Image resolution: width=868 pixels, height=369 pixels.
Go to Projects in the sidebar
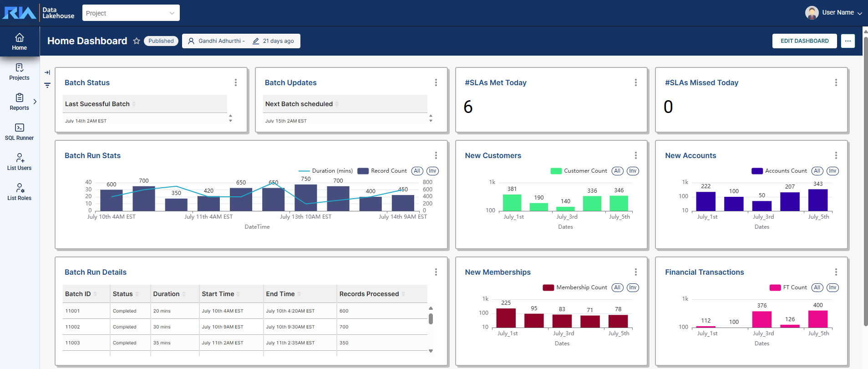click(x=19, y=72)
